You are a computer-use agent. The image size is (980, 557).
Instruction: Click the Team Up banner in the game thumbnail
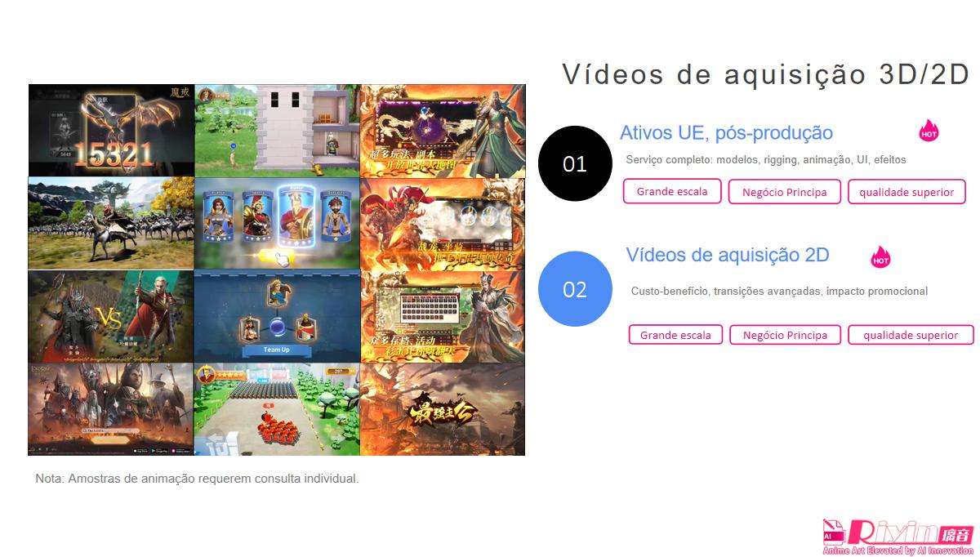pos(276,350)
